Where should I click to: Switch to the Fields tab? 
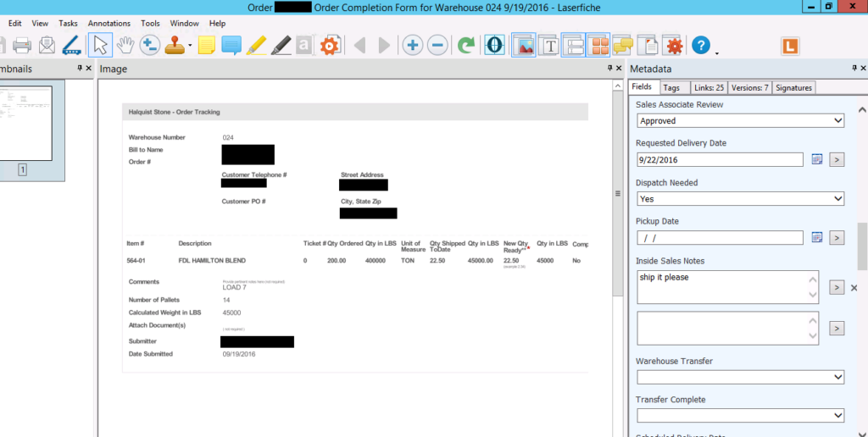pyautogui.click(x=643, y=87)
